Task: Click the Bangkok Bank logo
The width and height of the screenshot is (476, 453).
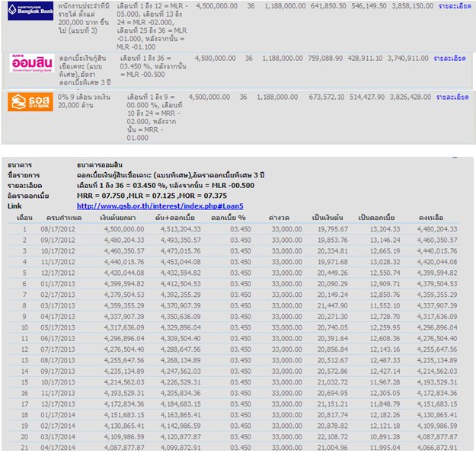Action: click(30, 11)
